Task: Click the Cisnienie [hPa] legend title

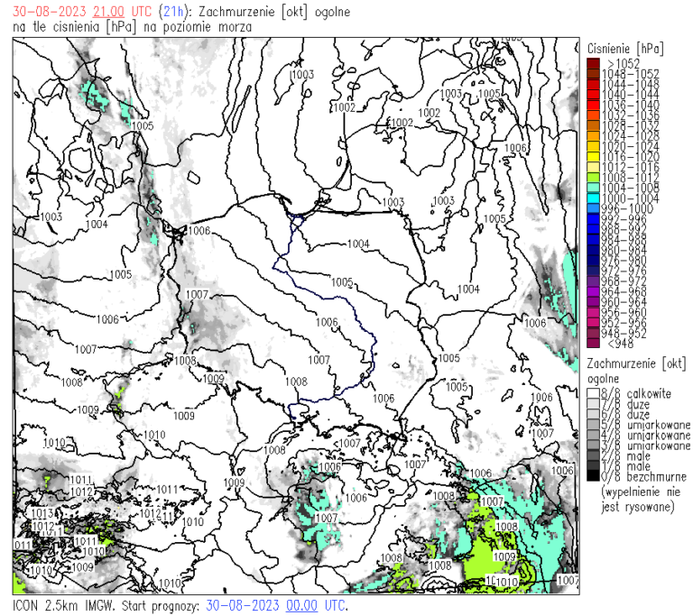Action: click(625, 48)
